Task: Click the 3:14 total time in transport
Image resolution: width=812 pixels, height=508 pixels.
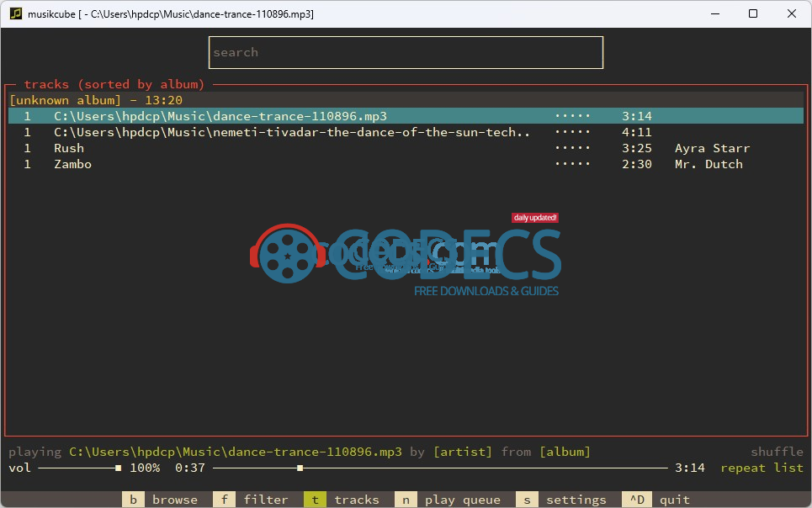Action: click(x=689, y=468)
